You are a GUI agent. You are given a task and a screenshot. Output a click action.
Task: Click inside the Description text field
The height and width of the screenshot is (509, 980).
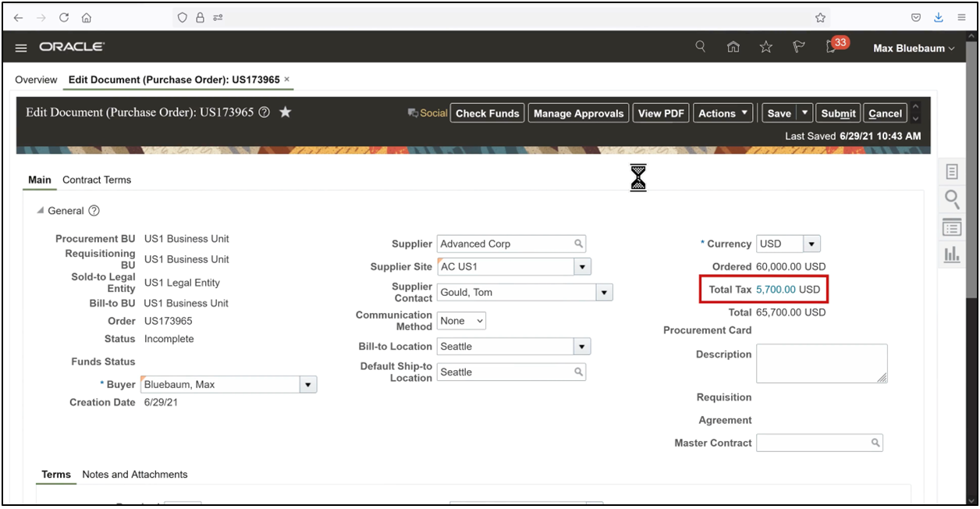(821, 363)
